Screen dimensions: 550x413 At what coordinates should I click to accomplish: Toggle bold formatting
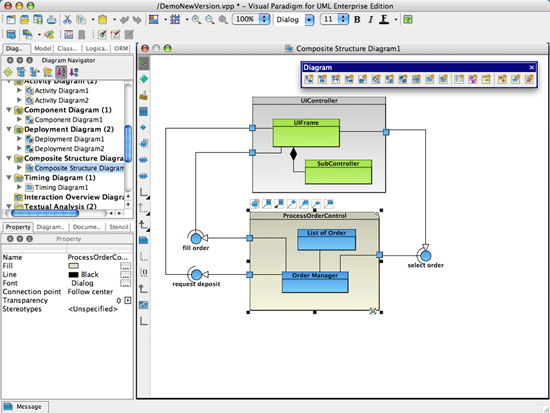357,20
